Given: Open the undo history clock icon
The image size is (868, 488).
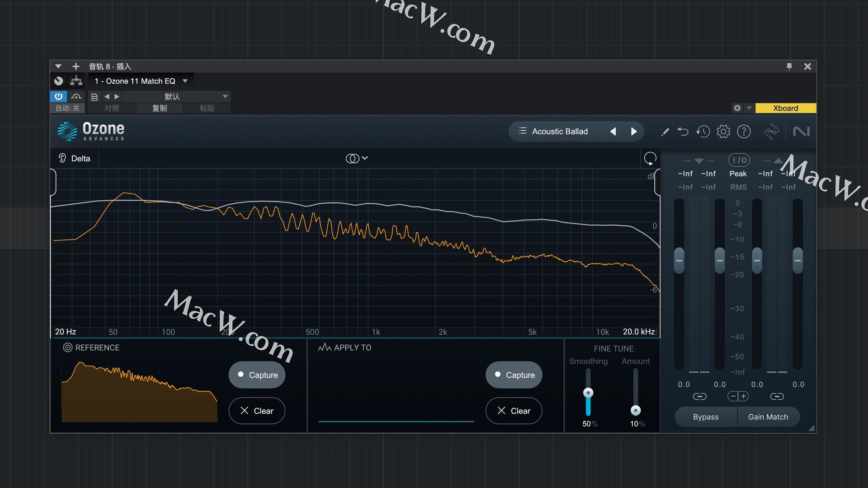Looking at the screenshot, I should pos(703,131).
